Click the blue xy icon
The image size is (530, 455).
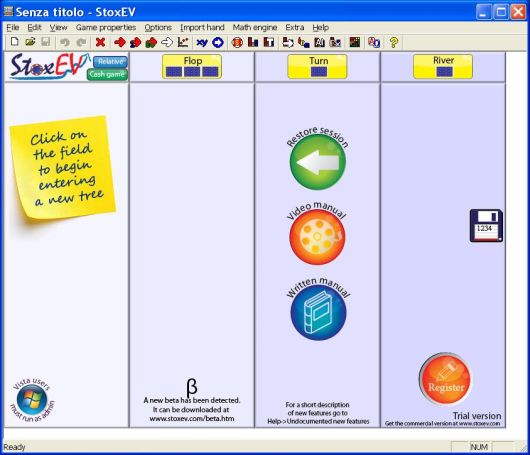[x=202, y=42]
